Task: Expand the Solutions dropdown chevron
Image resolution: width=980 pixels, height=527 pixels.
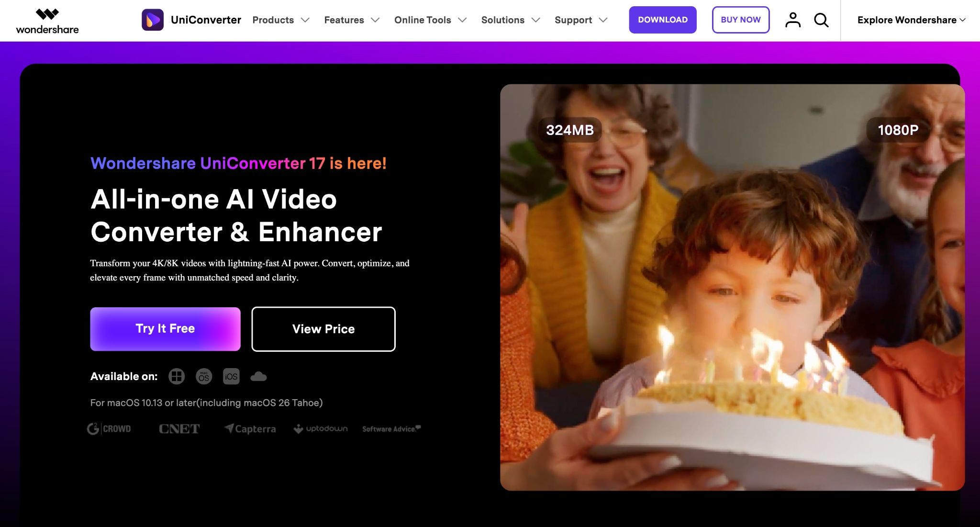Action: [536, 20]
